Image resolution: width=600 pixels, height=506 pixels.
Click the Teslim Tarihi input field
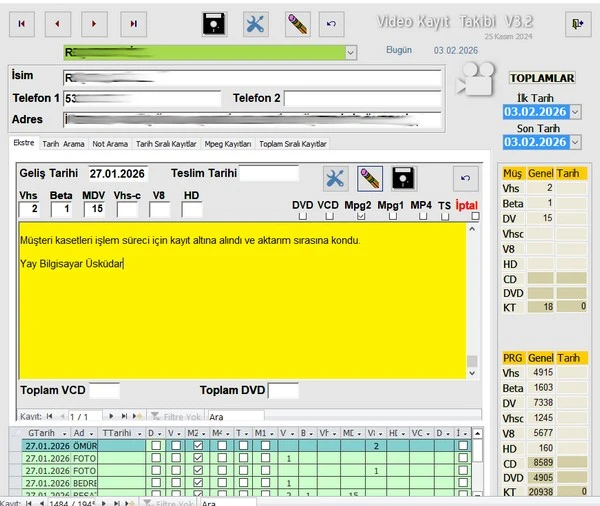click(269, 173)
